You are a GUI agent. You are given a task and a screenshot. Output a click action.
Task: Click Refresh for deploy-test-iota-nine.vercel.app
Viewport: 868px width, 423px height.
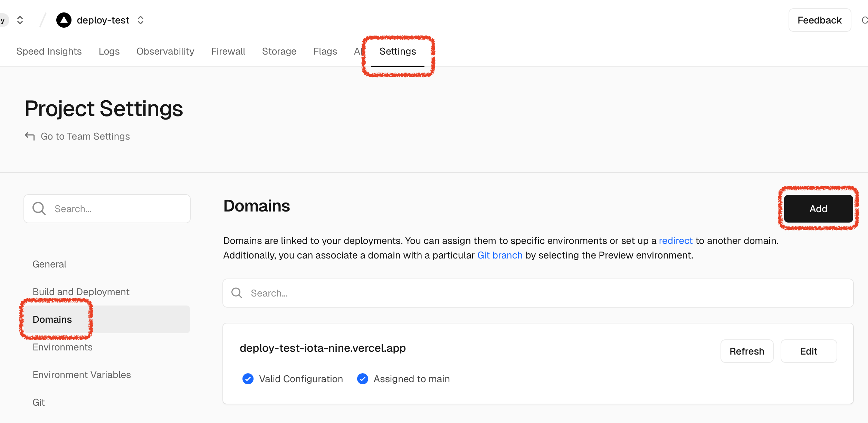coord(747,351)
